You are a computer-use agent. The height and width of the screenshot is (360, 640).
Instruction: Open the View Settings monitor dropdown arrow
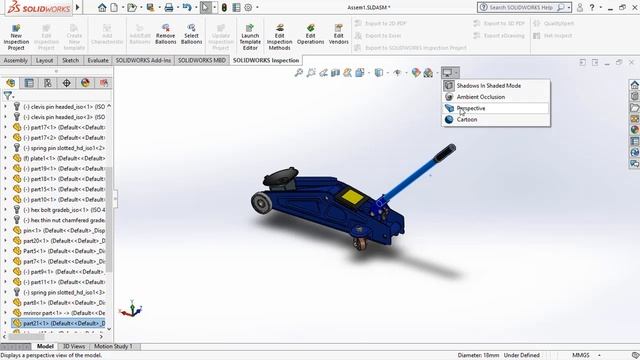[456, 73]
